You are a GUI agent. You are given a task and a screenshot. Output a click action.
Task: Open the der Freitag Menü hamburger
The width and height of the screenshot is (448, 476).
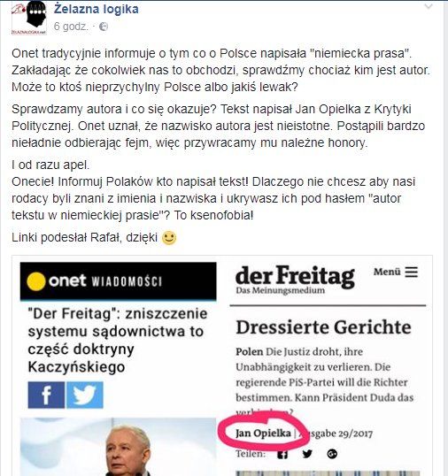(396, 272)
